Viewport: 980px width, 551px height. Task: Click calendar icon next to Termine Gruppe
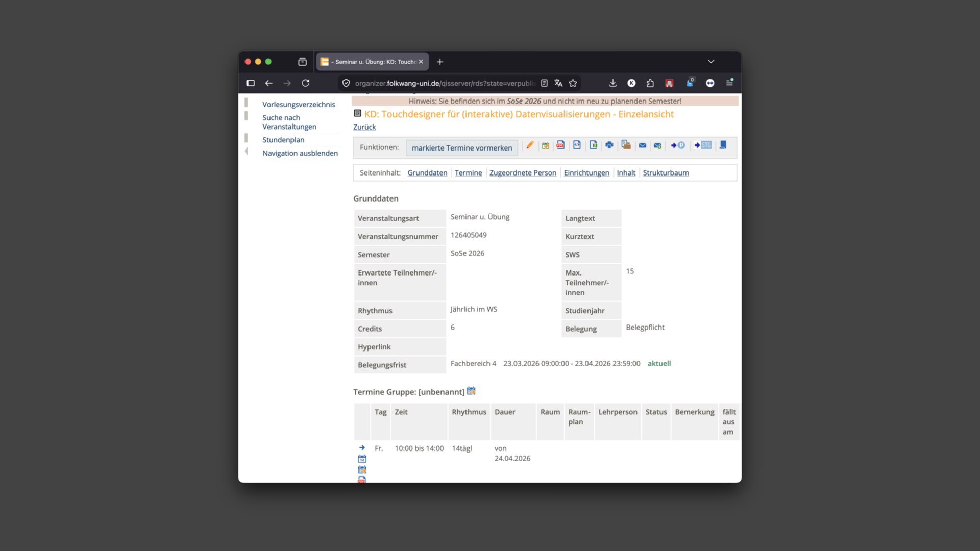471,391
